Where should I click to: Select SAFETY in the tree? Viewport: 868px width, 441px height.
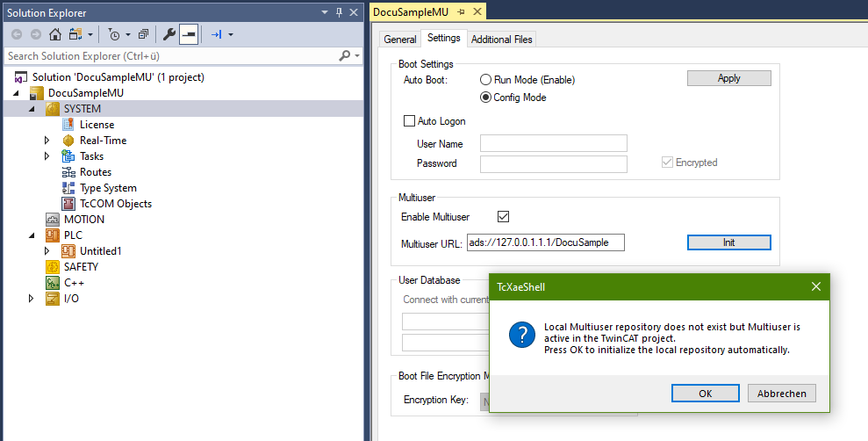[x=81, y=267]
